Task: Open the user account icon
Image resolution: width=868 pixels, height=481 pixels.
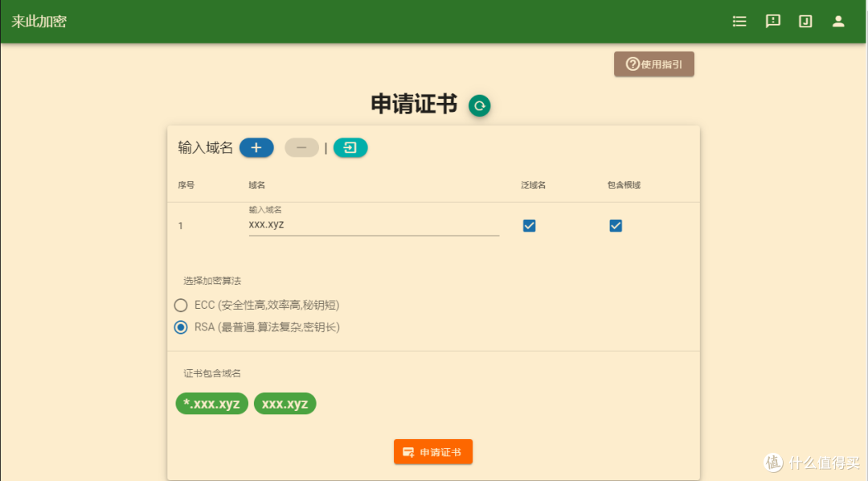Action: coord(838,21)
